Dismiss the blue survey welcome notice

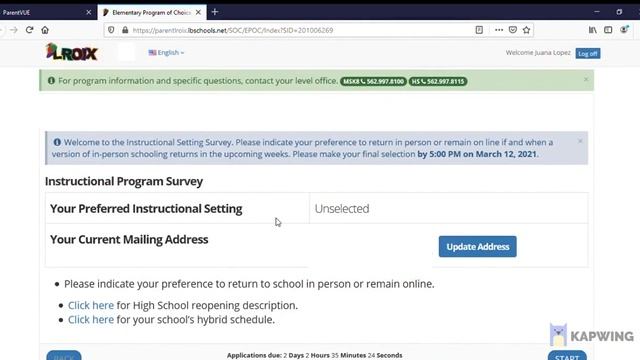580,141
